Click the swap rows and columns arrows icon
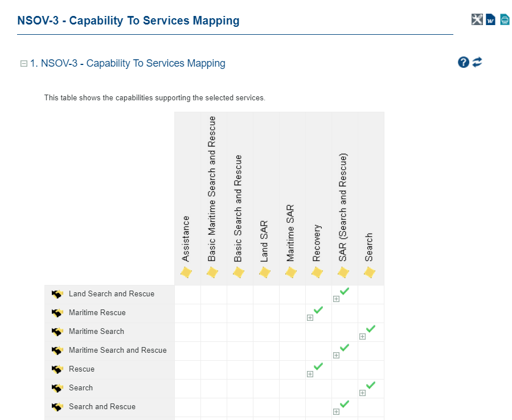 [477, 62]
